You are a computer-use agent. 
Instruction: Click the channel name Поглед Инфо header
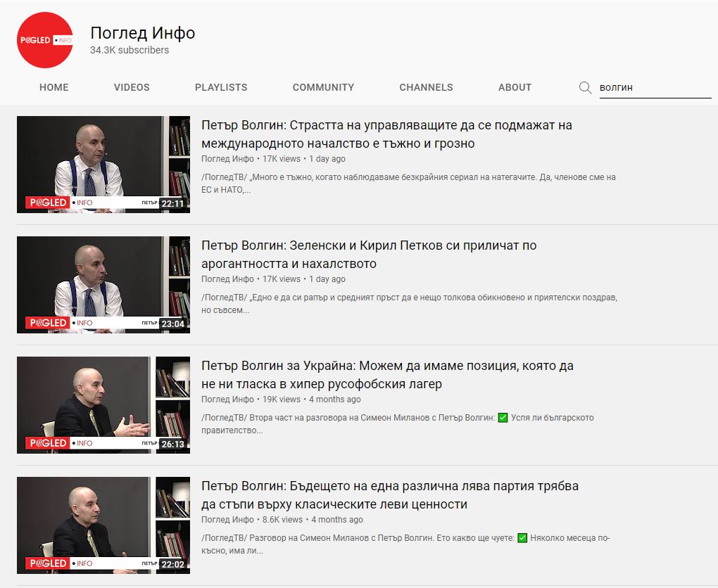142,33
